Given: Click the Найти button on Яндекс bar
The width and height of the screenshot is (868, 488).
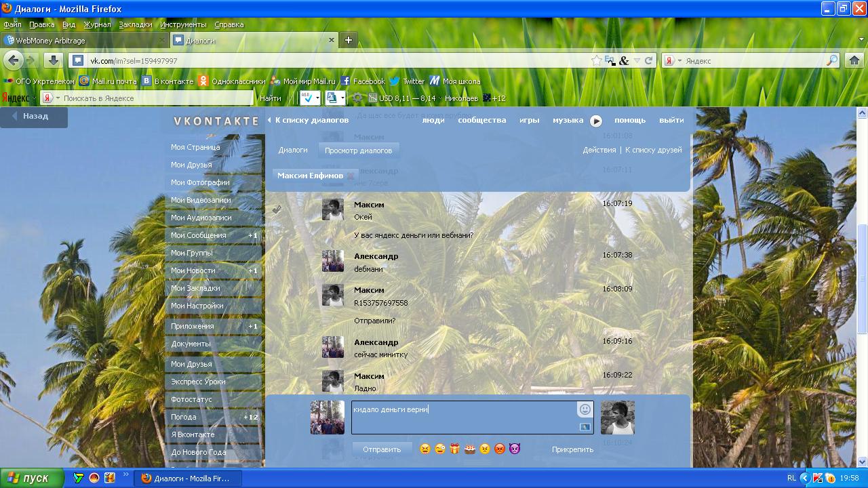Looking at the screenshot, I should coord(271,98).
